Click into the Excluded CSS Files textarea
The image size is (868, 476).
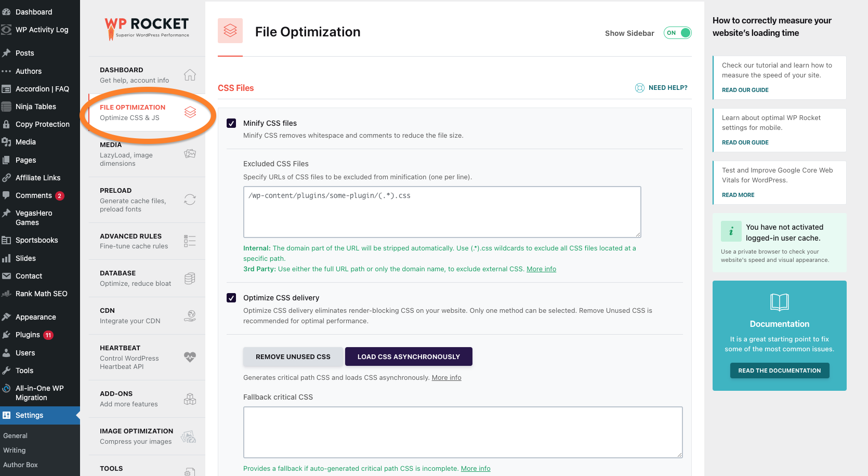442,212
